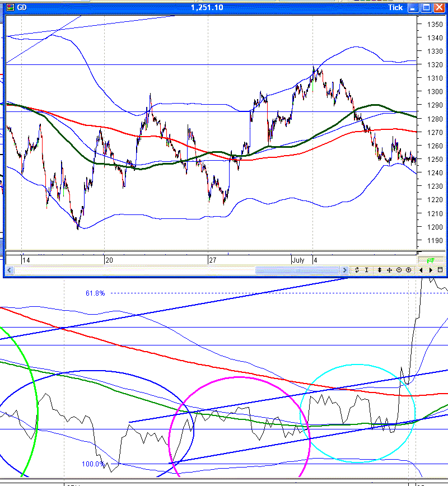Maximize the GD chart window
448x486 pixels.
427,8
